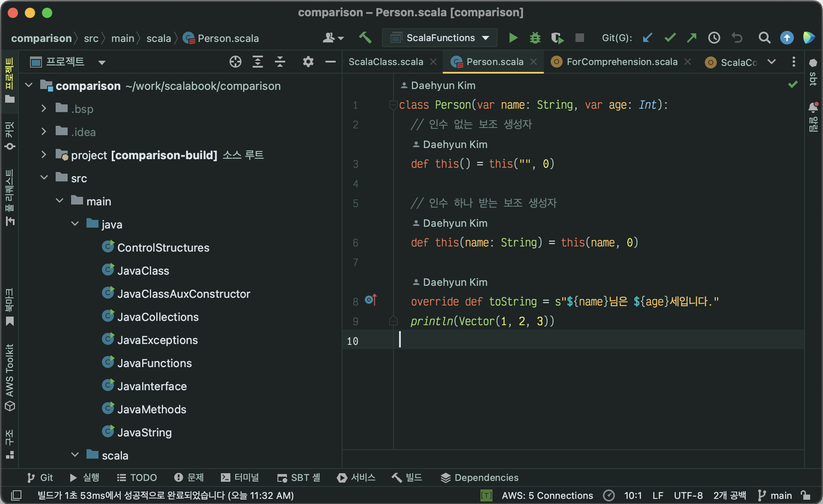Fold class Person code block
The image size is (823, 504).
[393, 105]
